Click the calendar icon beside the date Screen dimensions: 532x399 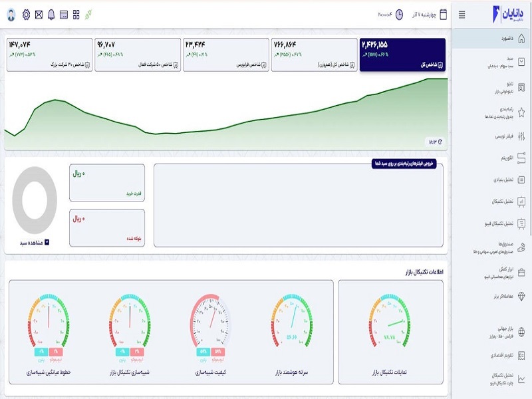pos(443,15)
